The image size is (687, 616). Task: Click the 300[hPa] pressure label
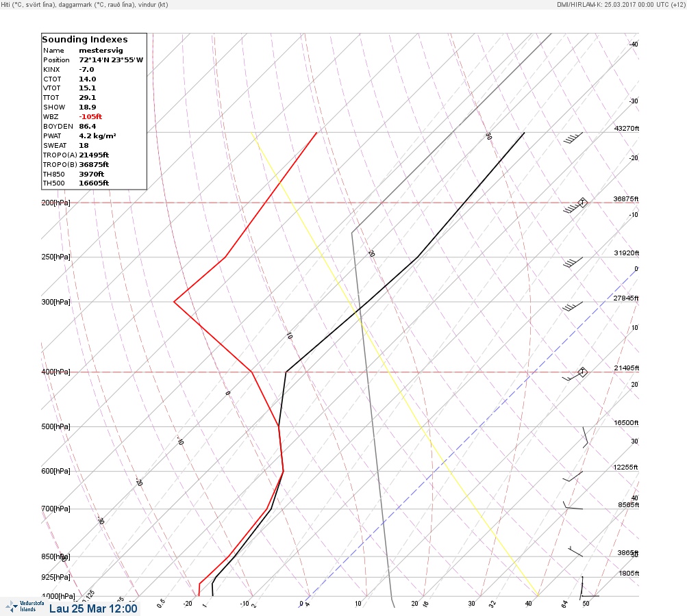[55, 302]
